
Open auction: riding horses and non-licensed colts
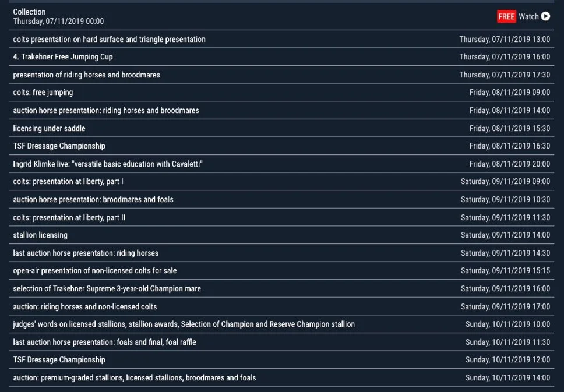281,307
